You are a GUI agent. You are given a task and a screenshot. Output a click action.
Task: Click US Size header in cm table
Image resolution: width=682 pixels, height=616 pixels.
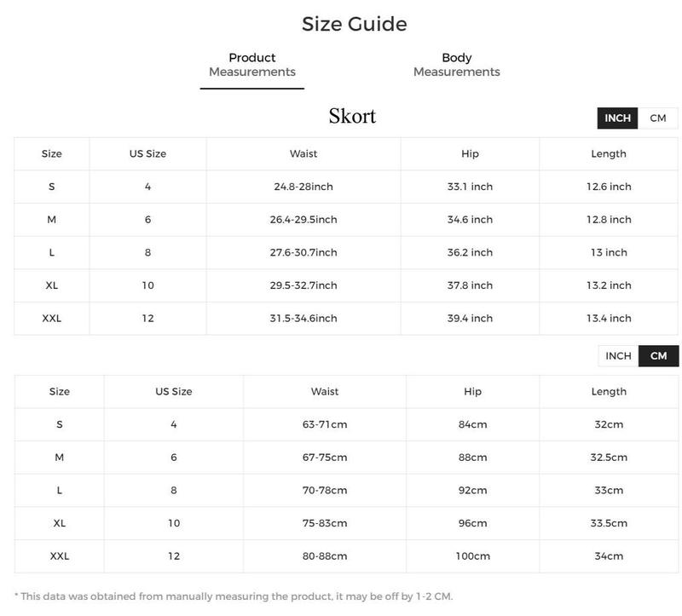(174, 392)
